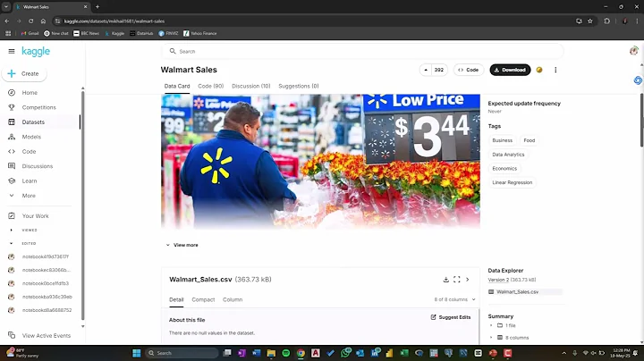Open notebookba936c39eb

click(47, 297)
